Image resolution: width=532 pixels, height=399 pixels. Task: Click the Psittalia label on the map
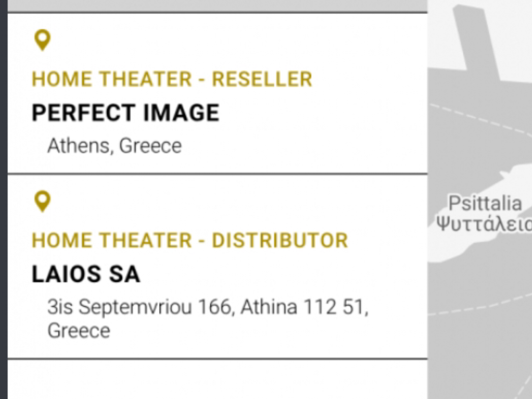pos(485,203)
